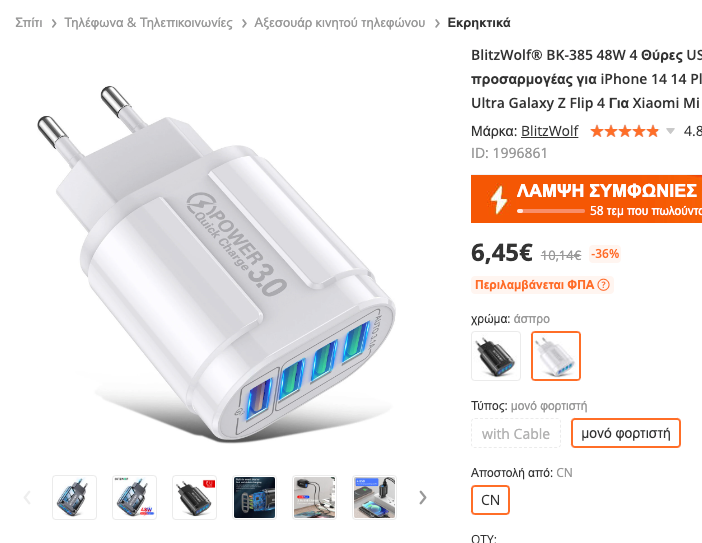
Task: Show previous product thumbnails with left arrow
Action: (27, 497)
